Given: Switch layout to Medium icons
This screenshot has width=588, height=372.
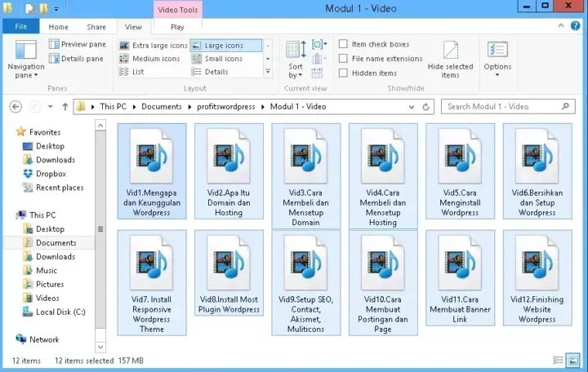Looking at the screenshot, I should pos(149,59).
